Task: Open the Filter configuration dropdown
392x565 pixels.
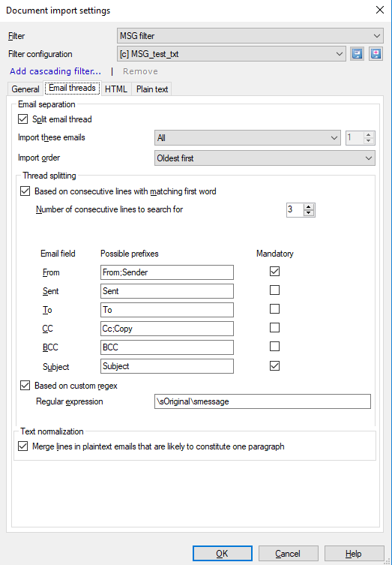Action: point(232,54)
